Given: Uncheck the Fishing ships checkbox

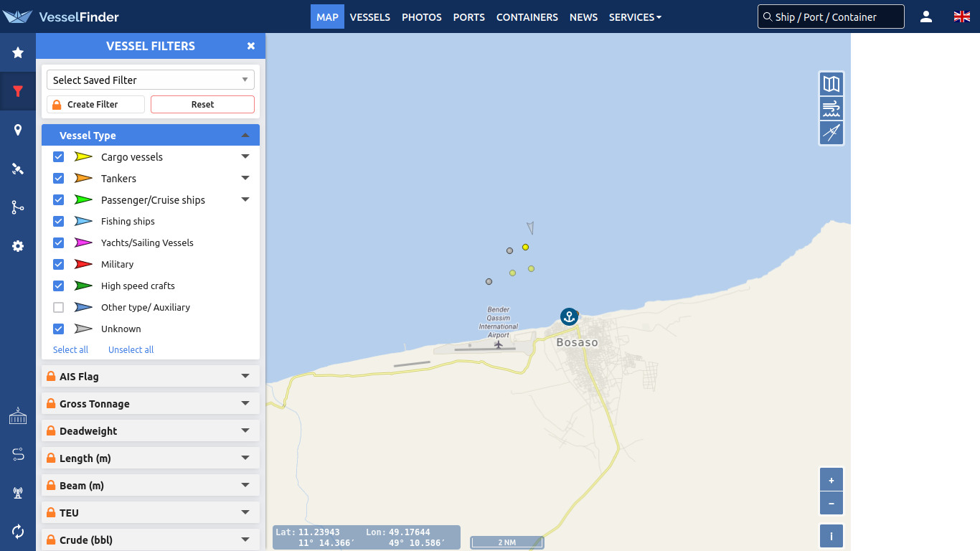Looking at the screenshot, I should [59, 221].
